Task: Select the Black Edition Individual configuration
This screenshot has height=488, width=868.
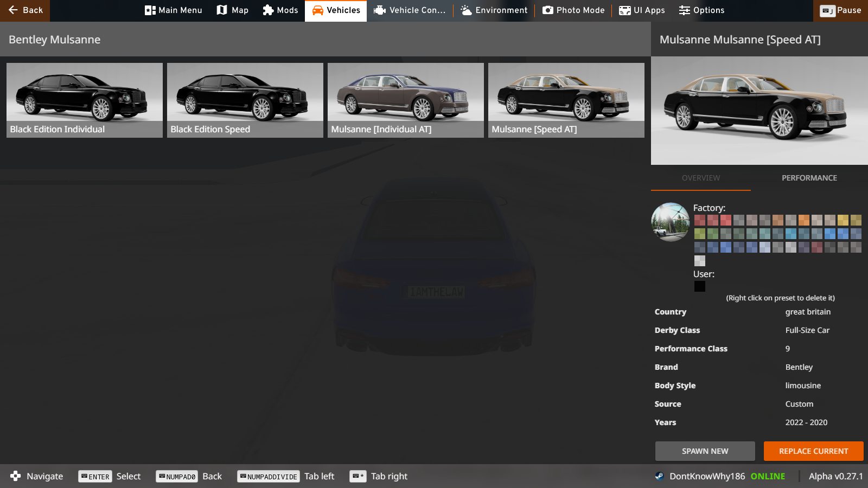Action: [x=85, y=100]
